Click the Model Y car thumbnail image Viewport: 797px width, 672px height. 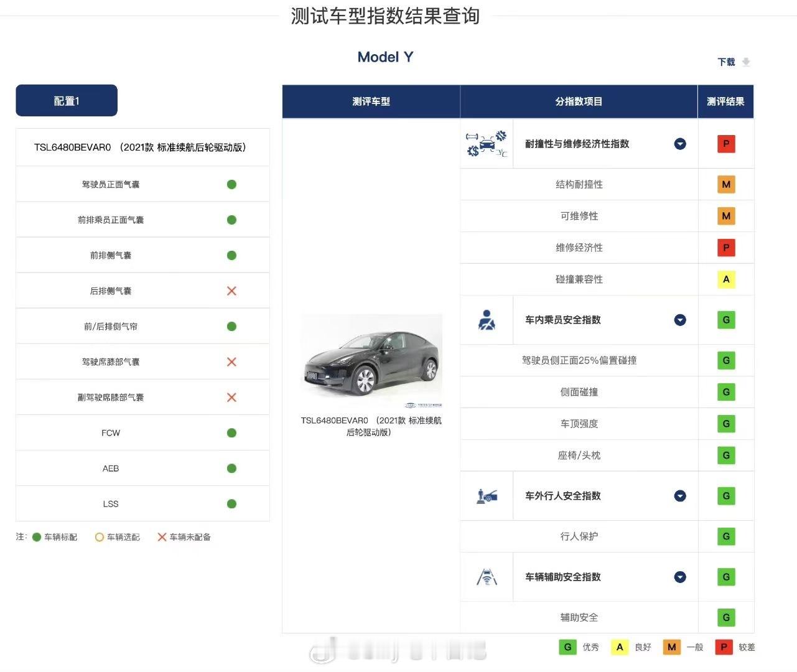pos(371,361)
